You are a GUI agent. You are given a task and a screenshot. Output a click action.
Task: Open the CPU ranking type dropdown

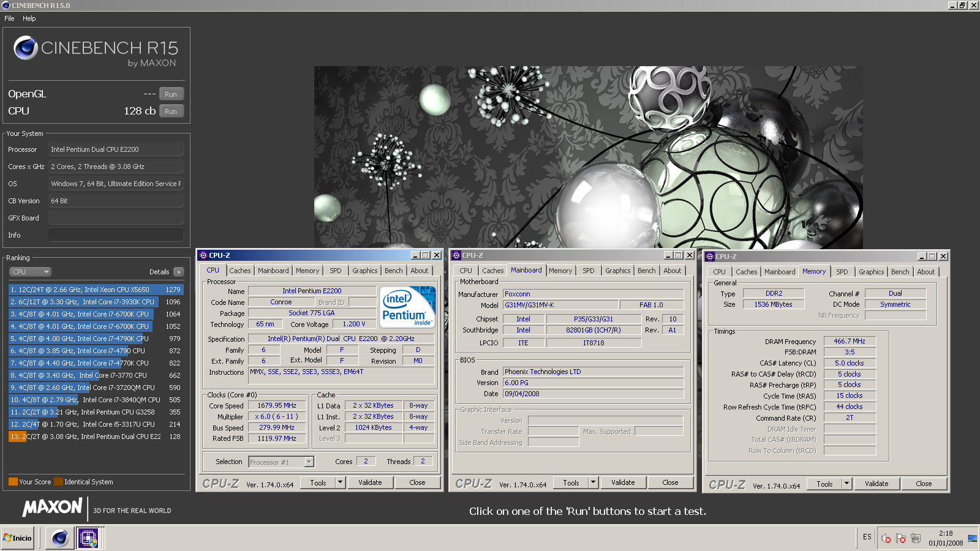(x=30, y=272)
